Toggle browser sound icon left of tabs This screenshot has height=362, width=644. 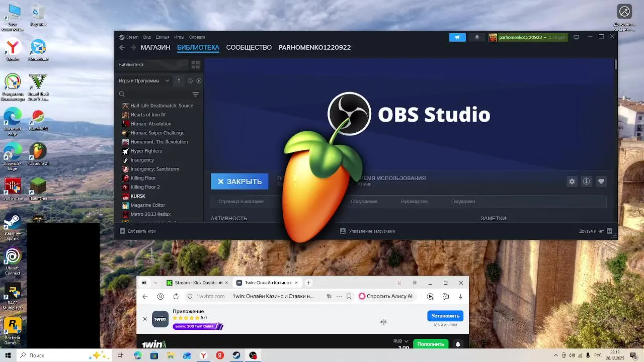click(x=144, y=283)
